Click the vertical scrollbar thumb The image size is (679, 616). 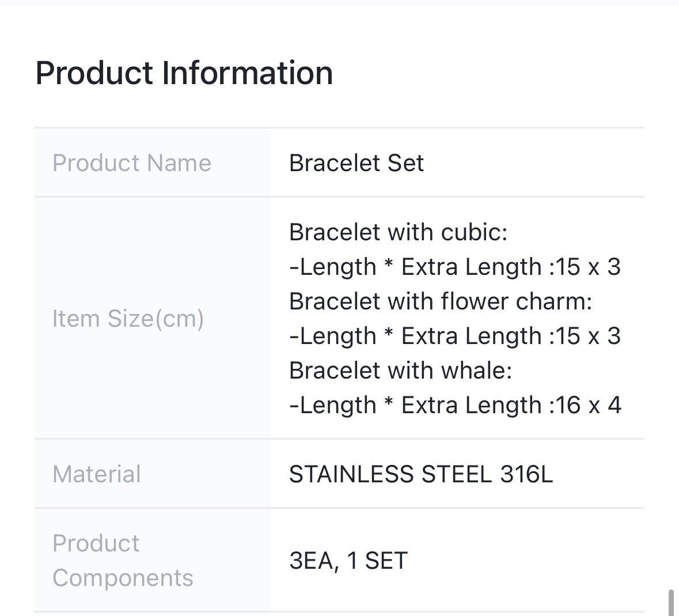click(671, 602)
